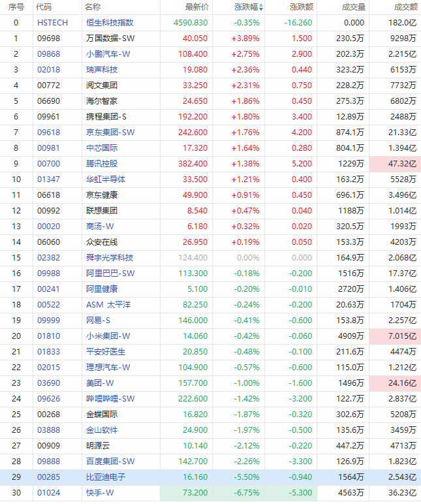Screen dimensions: 421x504
Task: Open 理想汽车-W stock link
Action: point(108,368)
